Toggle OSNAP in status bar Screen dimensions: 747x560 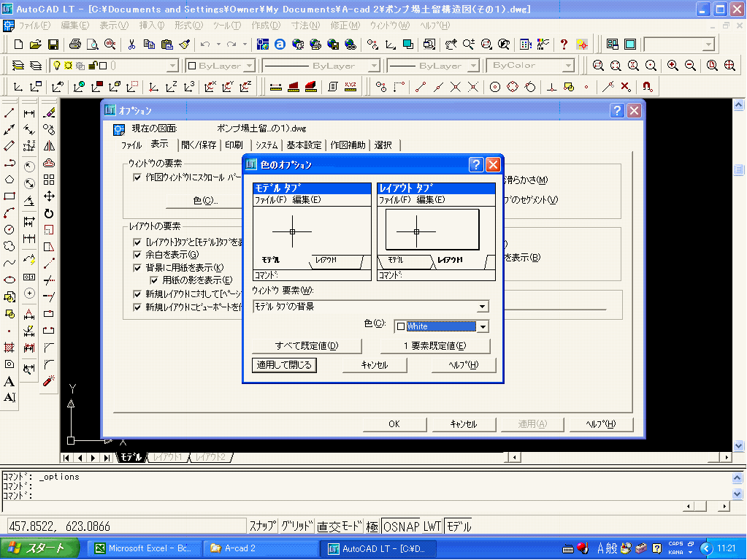pyautogui.click(x=402, y=526)
